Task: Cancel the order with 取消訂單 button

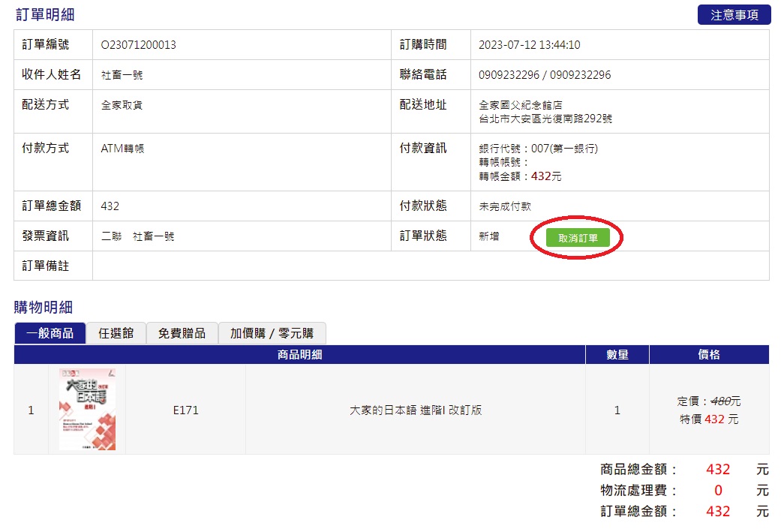Action: [x=578, y=238]
